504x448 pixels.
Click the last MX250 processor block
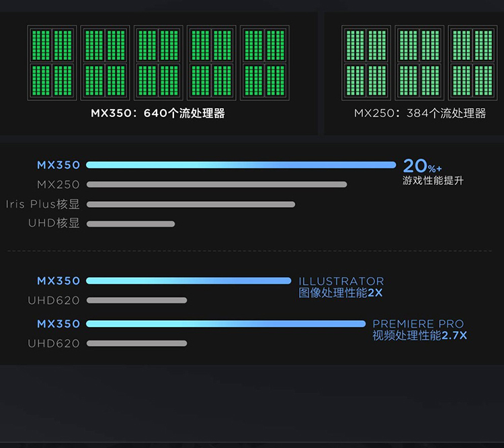pyautogui.click(x=472, y=63)
